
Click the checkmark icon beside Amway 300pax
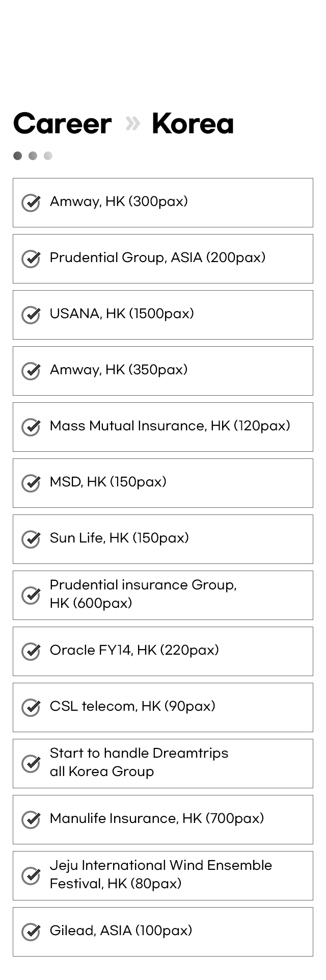point(31,202)
